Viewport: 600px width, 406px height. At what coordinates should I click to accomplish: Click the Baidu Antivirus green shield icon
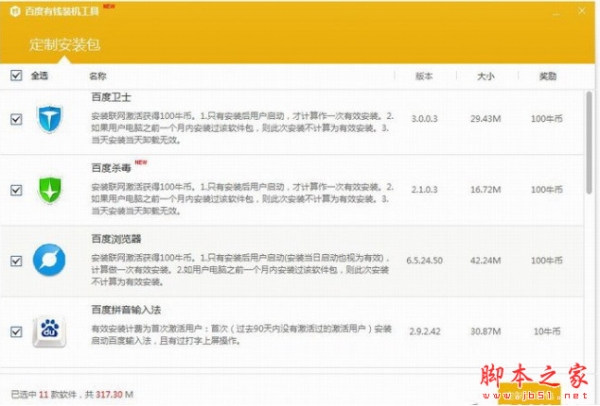[x=50, y=190]
